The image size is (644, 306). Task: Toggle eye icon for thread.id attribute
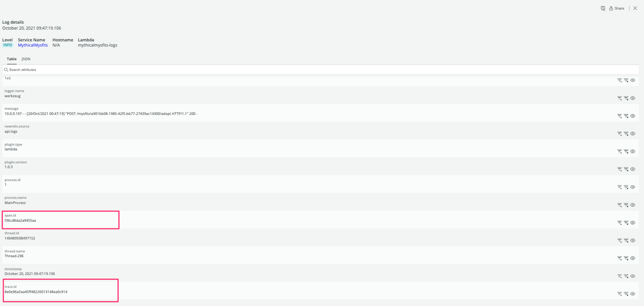[633, 241]
